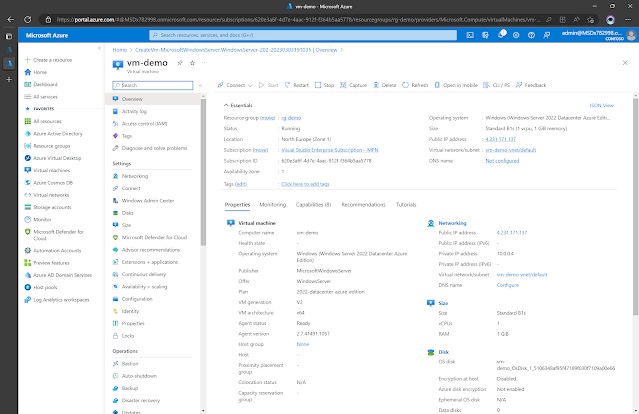Image resolution: width=639 pixels, height=414 pixels.
Task: Restart the virtual machine
Action: (297, 85)
